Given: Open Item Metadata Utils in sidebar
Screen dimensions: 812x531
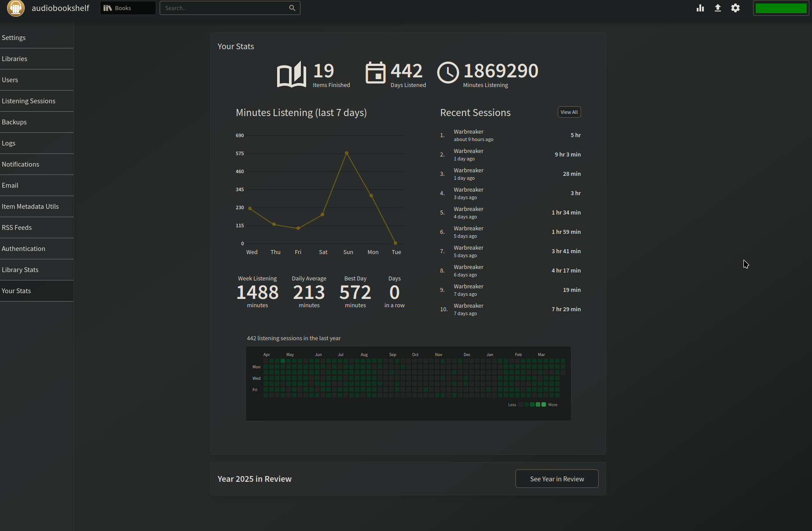Looking at the screenshot, I should 37,207.
